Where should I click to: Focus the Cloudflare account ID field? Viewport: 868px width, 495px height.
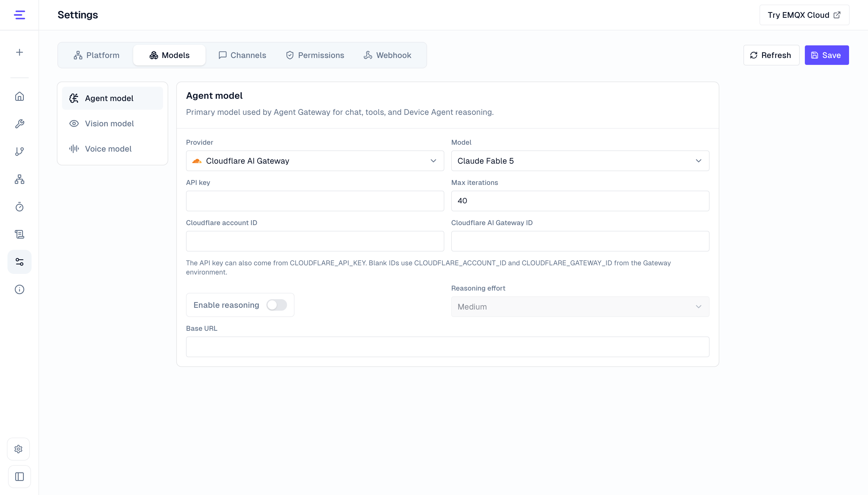point(315,241)
